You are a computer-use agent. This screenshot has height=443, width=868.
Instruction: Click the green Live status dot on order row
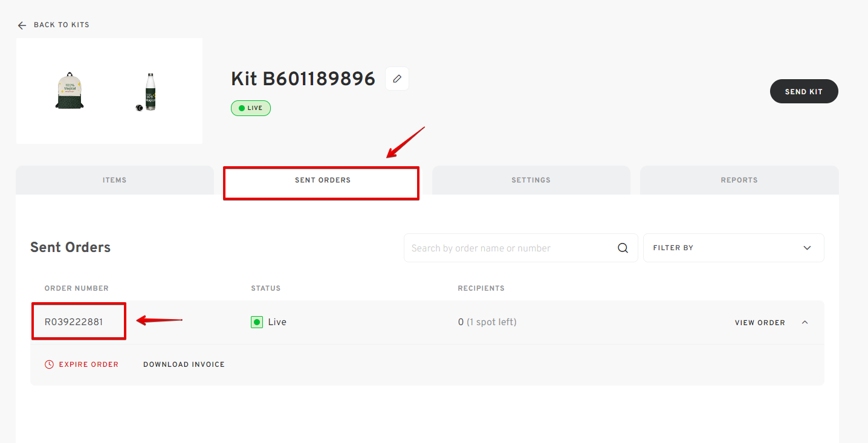[256, 322]
